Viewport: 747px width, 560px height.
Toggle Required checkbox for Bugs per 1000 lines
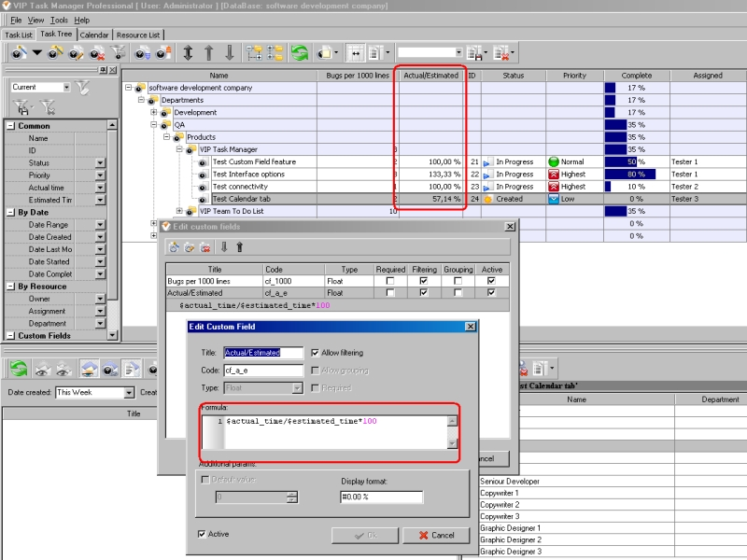[390, 281]
